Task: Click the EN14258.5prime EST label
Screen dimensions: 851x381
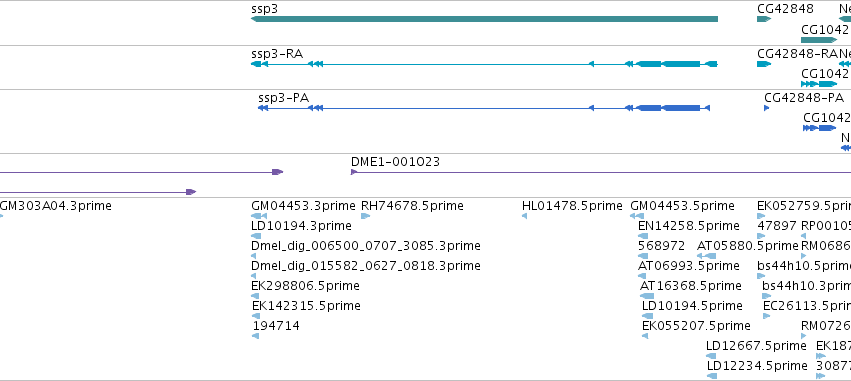Action: click(x=689, y=225)
